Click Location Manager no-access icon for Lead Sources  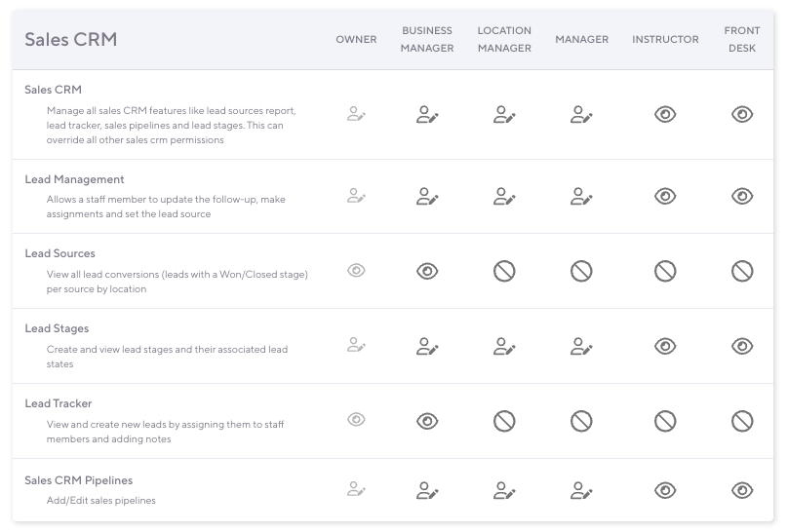[x=504, y=272]
